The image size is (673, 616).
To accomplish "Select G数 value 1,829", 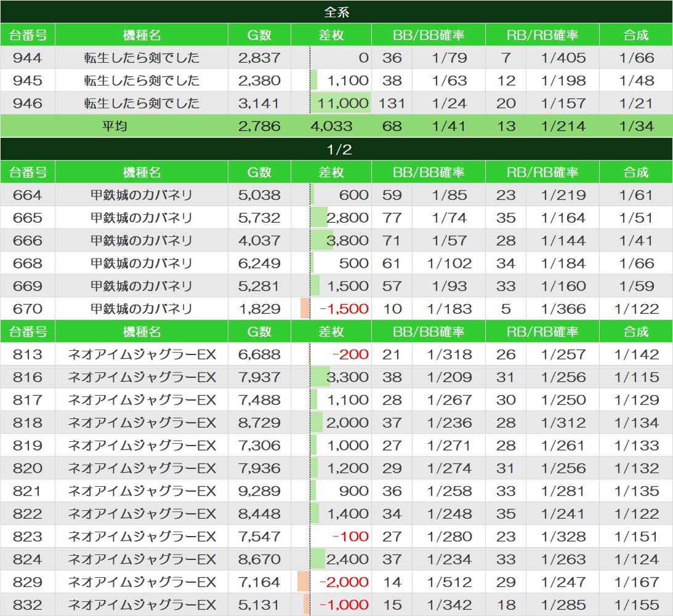I will coord(259,308).
